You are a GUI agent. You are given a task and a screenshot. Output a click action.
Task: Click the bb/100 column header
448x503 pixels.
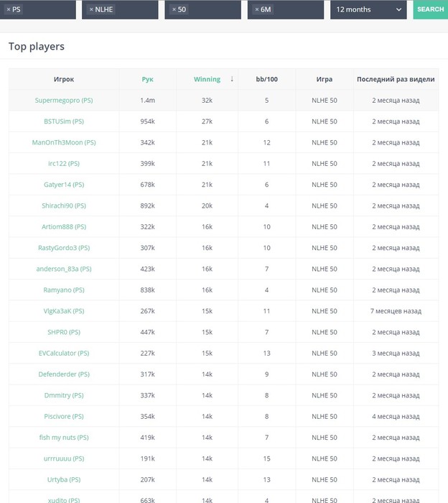tap(266, 79)
